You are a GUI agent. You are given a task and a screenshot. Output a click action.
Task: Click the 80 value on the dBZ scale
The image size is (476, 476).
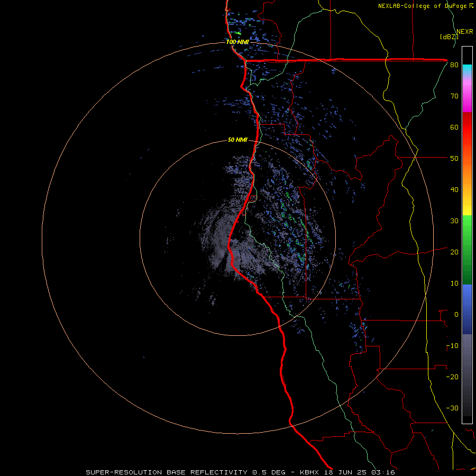click(454, 65)
